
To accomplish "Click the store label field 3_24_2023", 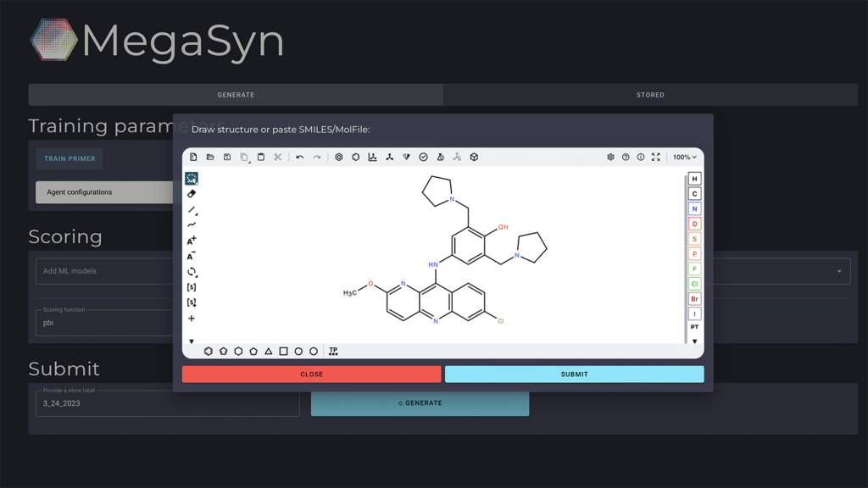I will click(168, 403).
